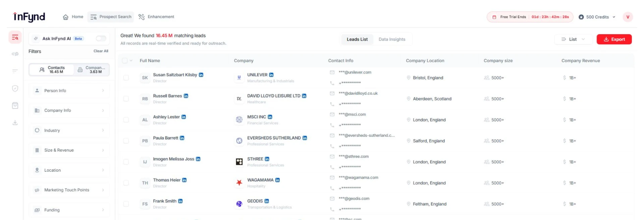Click EVERSHEDS SUTHERLAND LinkedIn icon

tap(305, 138)
